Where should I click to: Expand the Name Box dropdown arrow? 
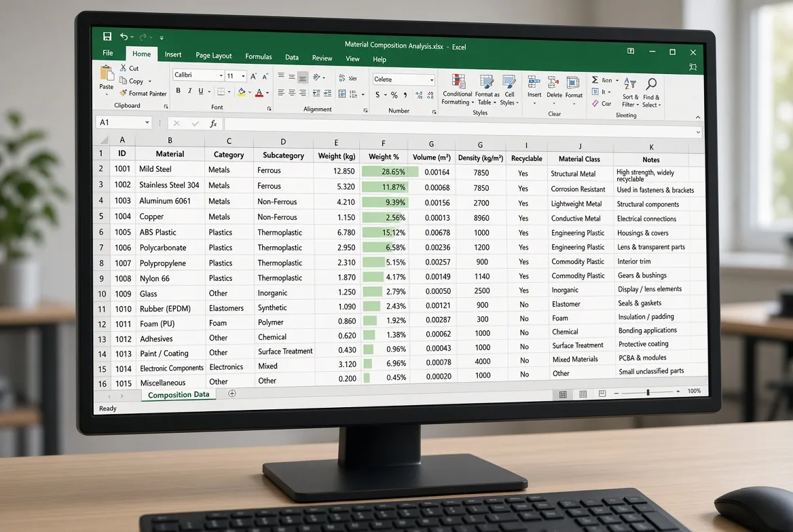[147, 122]
